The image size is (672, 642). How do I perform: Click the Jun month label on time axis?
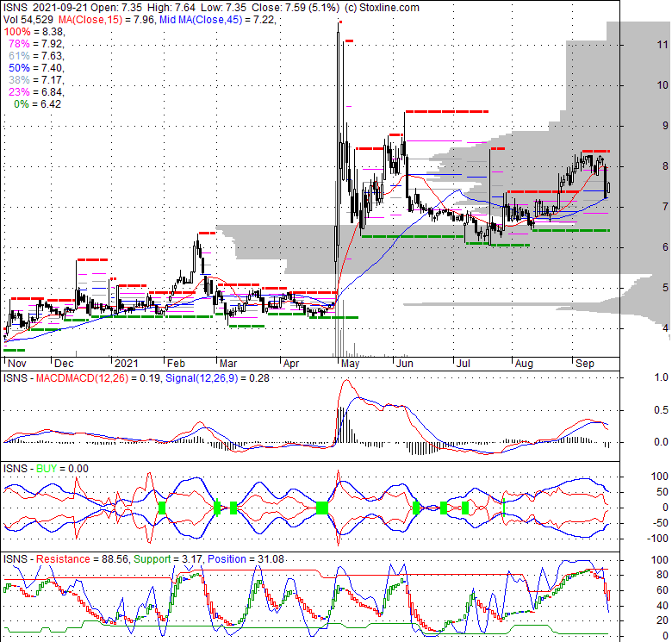pos(405,364)
